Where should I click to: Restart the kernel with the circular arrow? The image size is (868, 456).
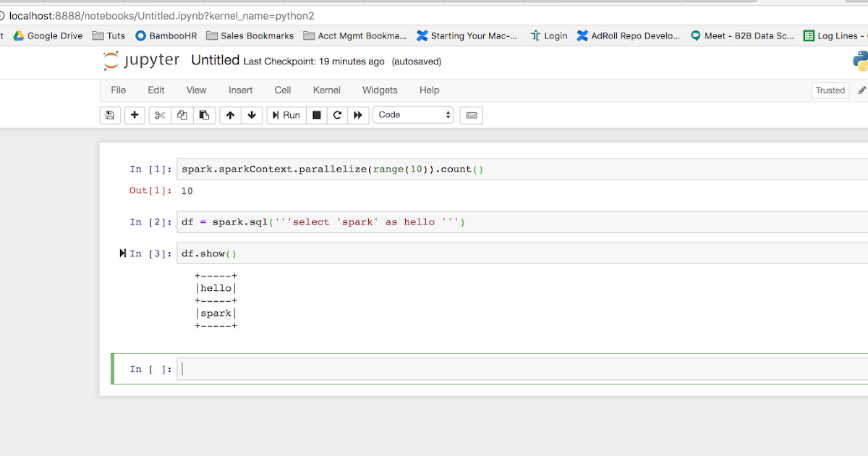(337, 115)
